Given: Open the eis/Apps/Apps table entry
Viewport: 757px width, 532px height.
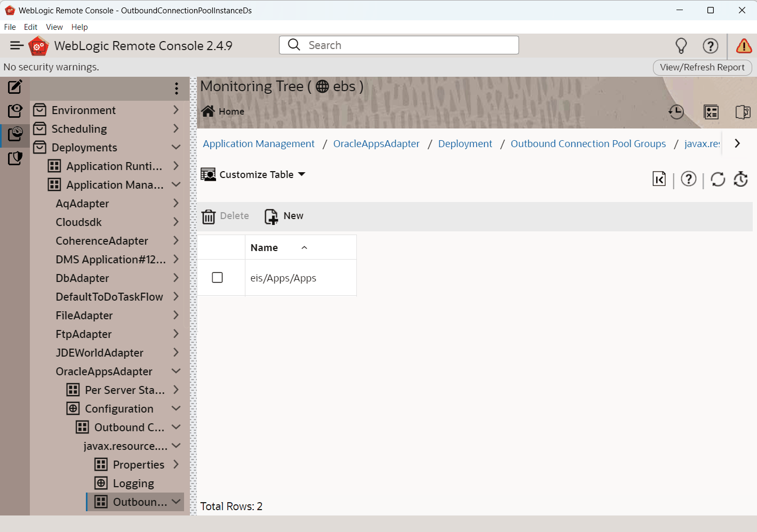Looking at the screenshot, I should pos(283,278).
